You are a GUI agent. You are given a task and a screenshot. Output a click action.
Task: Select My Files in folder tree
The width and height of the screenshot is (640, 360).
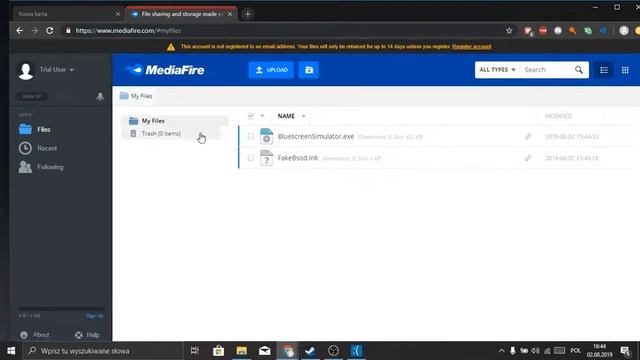click(175, 121)
